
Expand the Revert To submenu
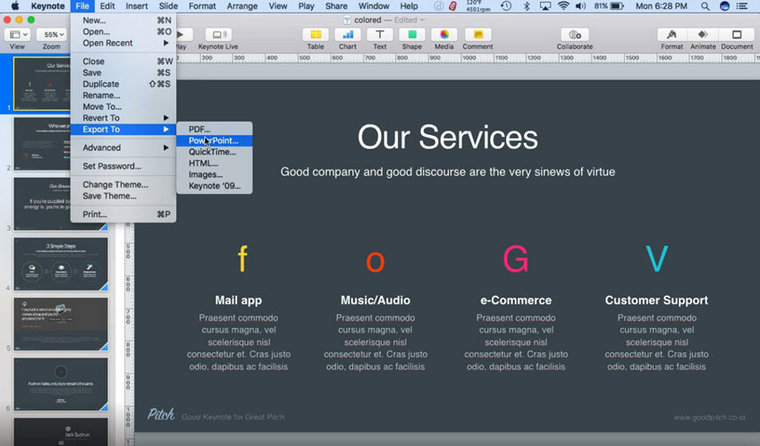point(123,118)
